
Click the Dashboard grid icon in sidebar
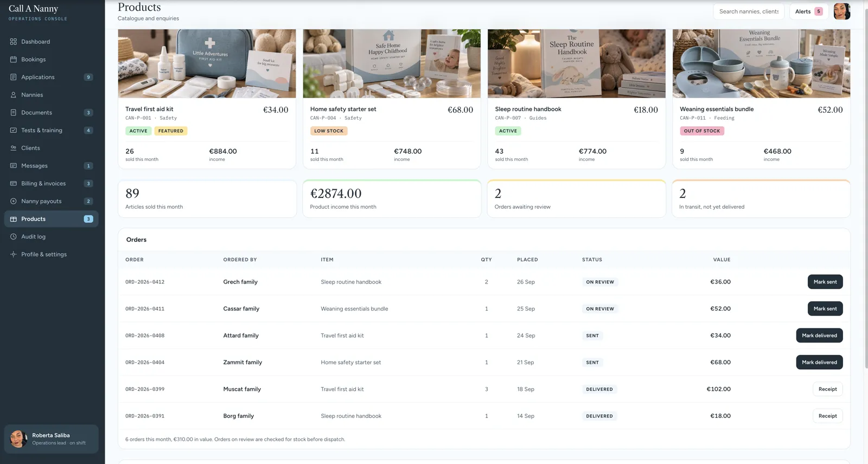(14, 42)
